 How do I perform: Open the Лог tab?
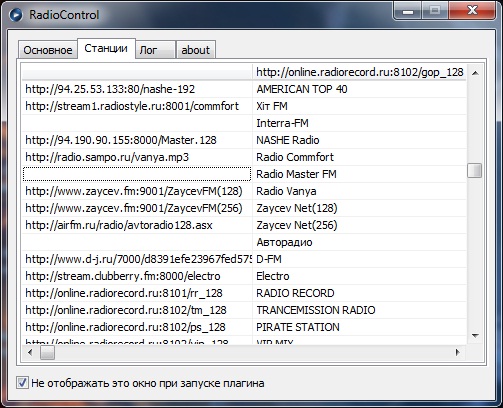coord(155,50)
